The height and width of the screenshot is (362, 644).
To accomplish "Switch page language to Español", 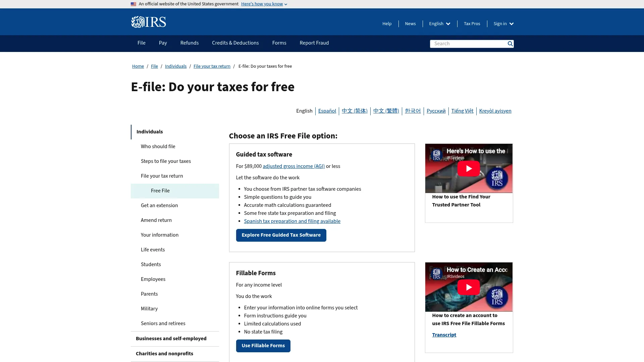I will coord(327,111).
